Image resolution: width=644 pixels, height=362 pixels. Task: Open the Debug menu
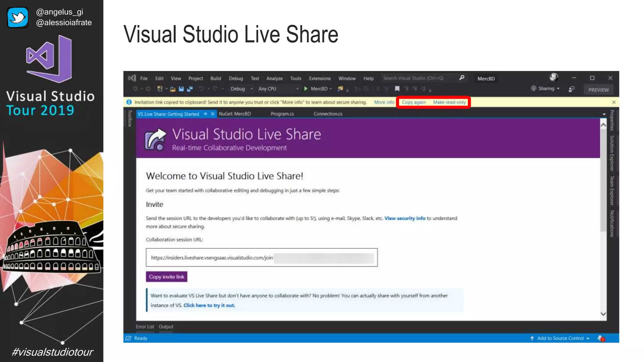[236, 78]
